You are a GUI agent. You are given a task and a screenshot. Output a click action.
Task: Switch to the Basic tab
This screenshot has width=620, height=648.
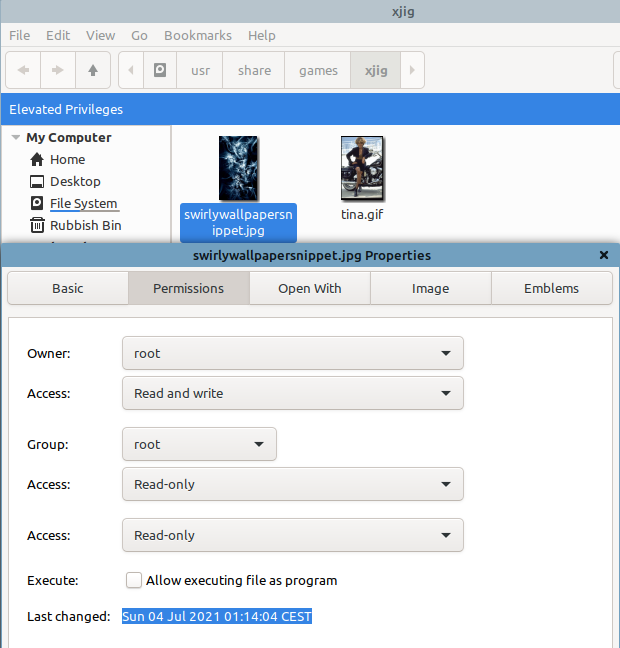(68, 288)
